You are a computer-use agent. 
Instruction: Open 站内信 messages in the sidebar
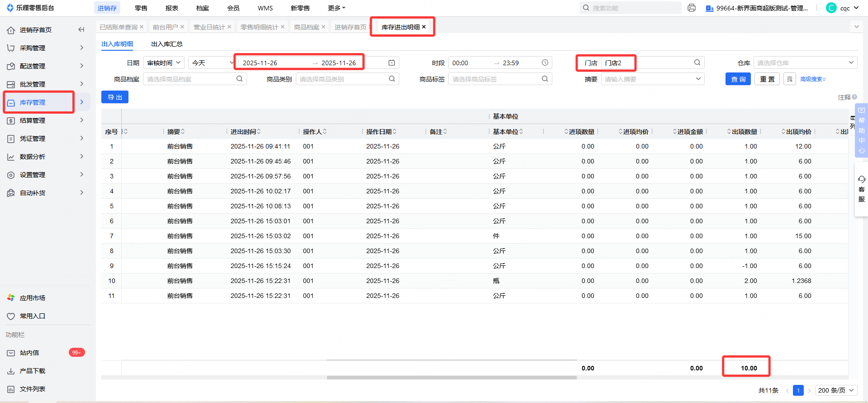(29, 353)
